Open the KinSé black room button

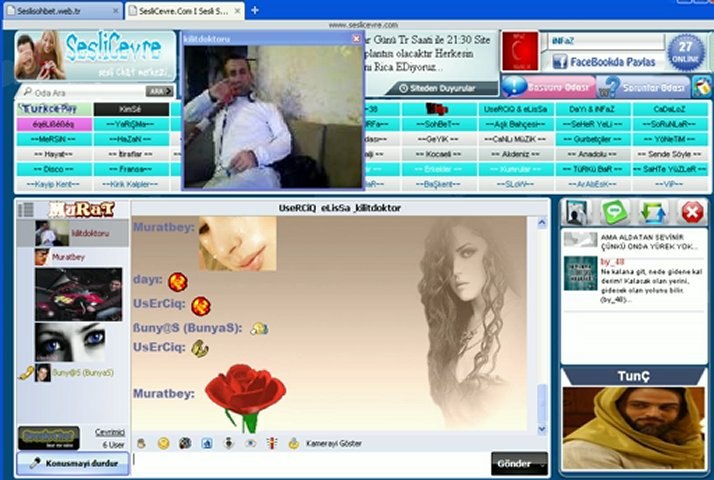pos(131,109)
